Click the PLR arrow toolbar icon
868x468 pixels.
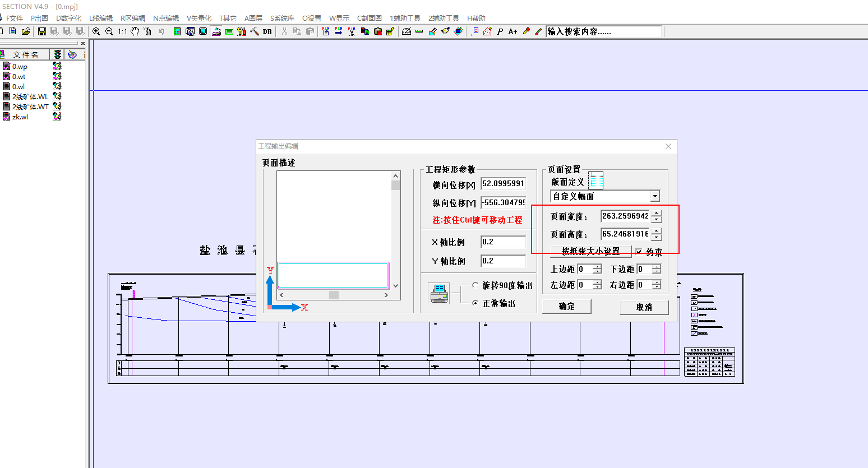click(338, 31)
